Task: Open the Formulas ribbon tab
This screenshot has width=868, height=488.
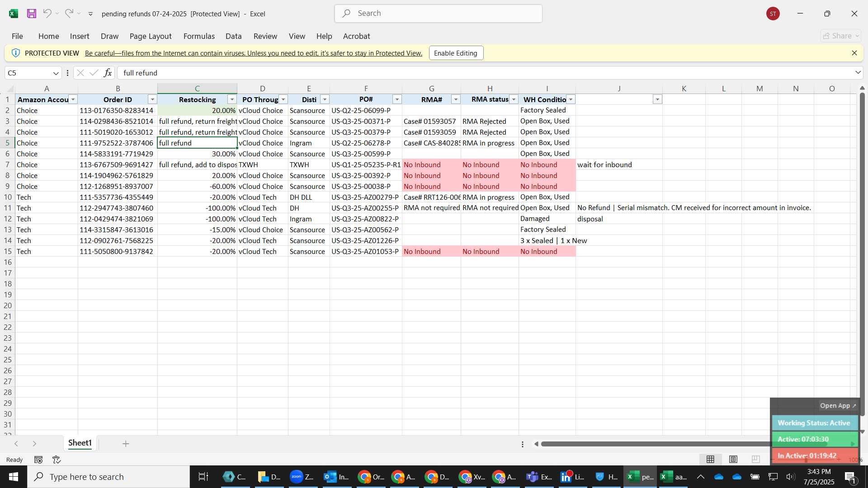Action: [199, 36]
